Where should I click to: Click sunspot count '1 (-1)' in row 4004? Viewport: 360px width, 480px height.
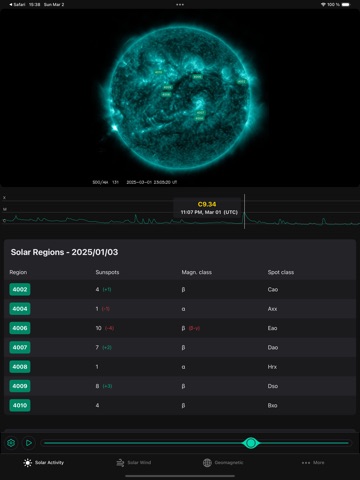click(x=103, y=309)
